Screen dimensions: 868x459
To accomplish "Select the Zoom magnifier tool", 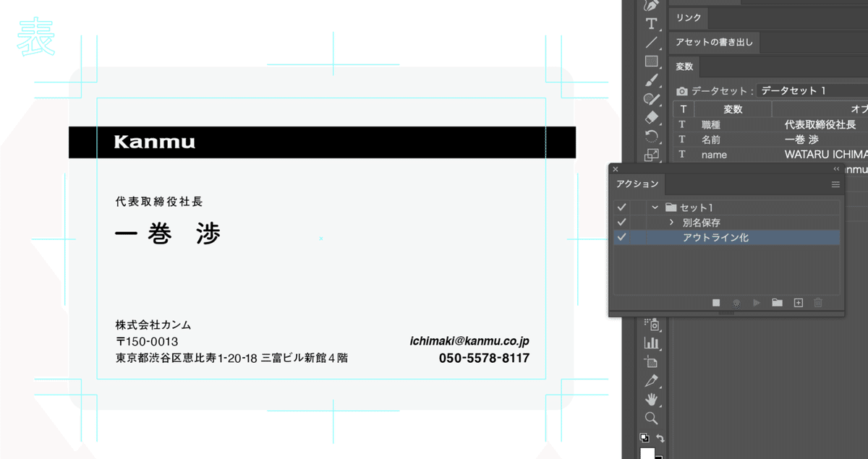I will pos(651,419).
